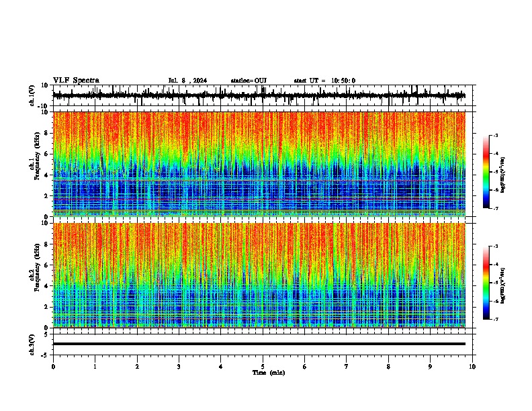532x411 pixels.
Task: Click time axis tick label "6"
Action: tap(305, 367)
